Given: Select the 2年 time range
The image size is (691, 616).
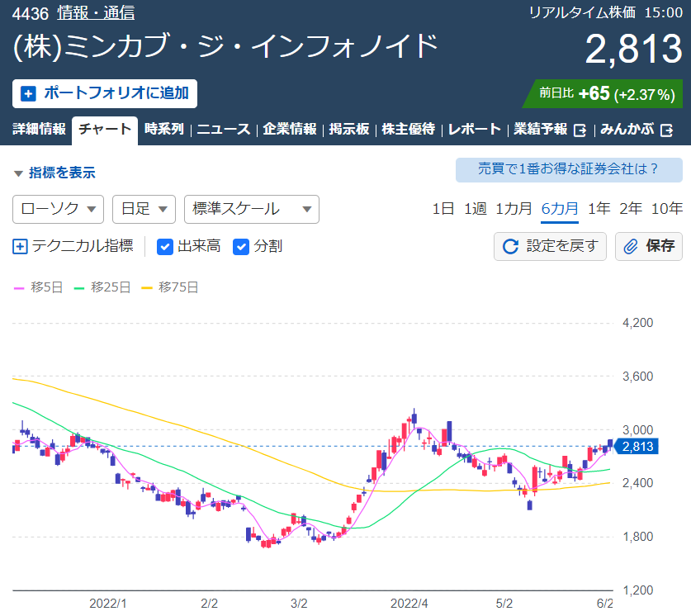Looking at the screenshot, I should coord(630,208).
